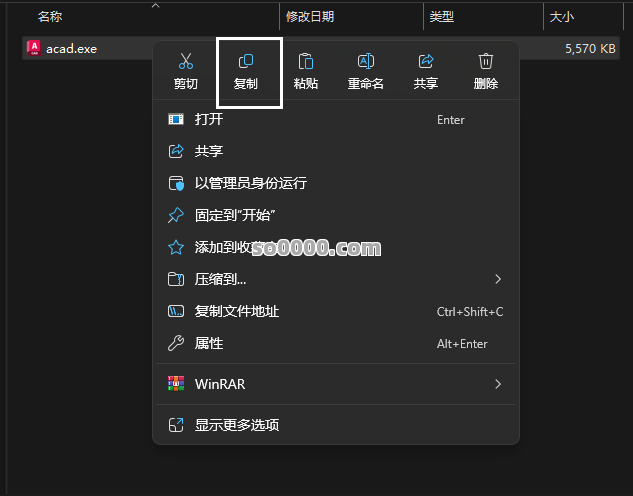Click the 类型 column header

click(441, 17)
